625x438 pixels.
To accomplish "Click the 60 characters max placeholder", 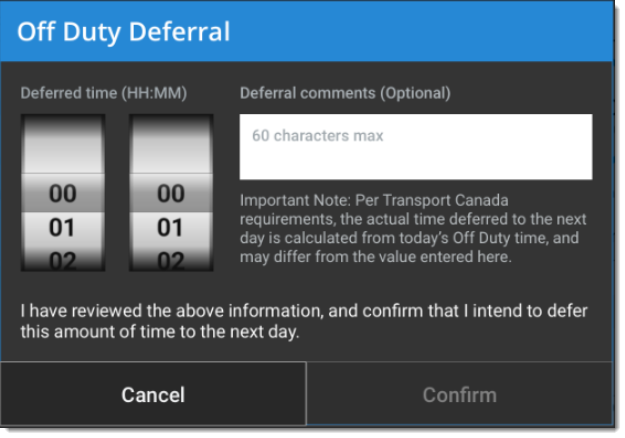I will click(318, 136).
